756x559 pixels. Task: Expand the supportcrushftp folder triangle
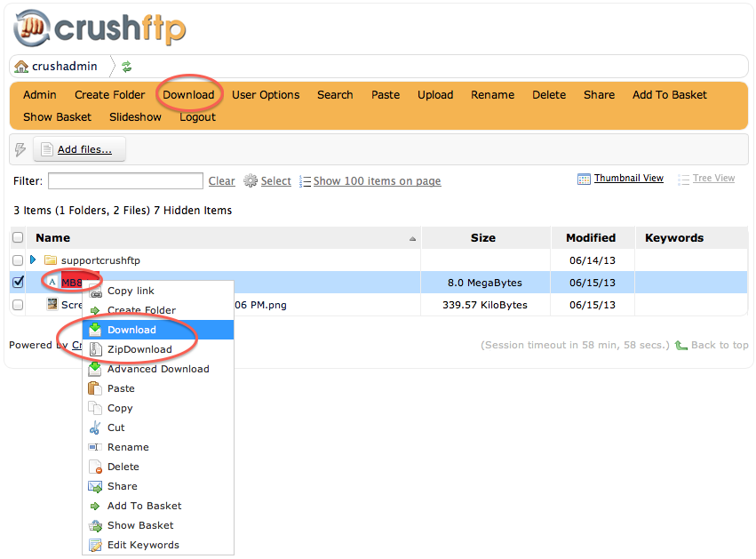33,260
